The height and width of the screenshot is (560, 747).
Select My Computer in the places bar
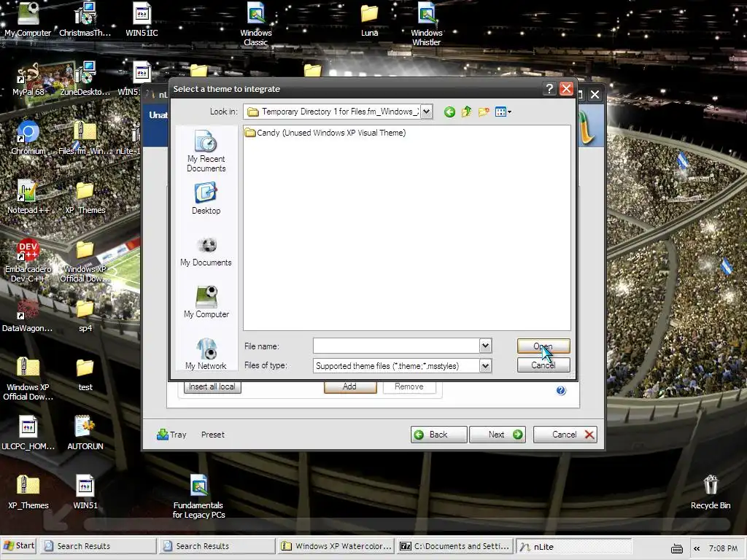coord(206,303)
